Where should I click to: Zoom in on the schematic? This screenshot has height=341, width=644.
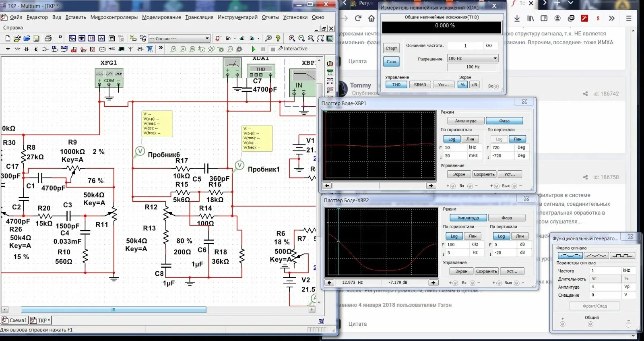(x=292, y=38)
